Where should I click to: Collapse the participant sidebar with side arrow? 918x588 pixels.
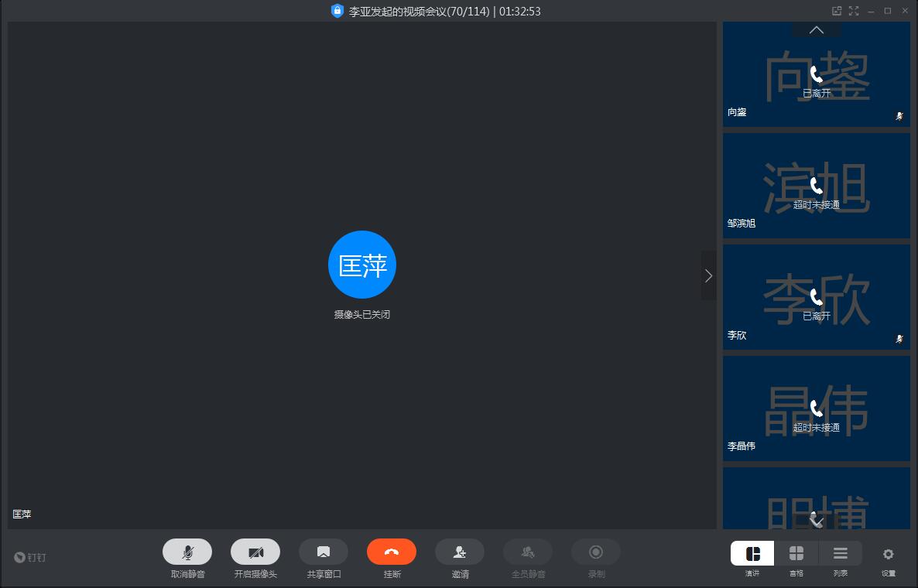click(x=708, y=275)
